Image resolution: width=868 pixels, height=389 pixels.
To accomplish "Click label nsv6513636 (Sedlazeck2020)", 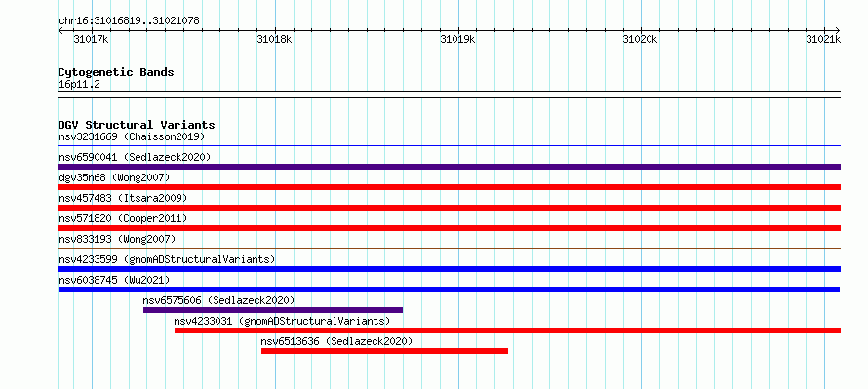I will click(336, 341).
